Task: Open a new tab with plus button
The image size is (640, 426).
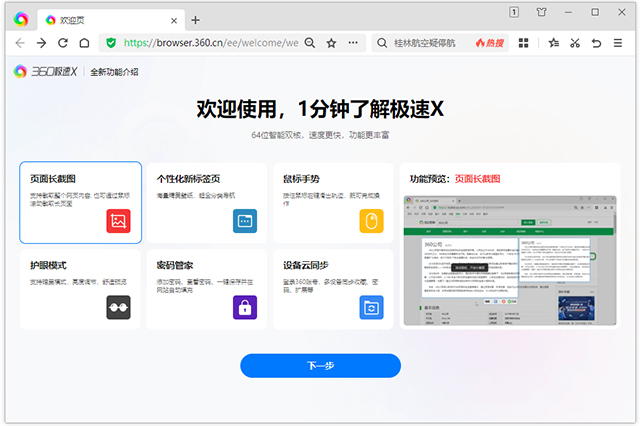Action: pos(196,20)
